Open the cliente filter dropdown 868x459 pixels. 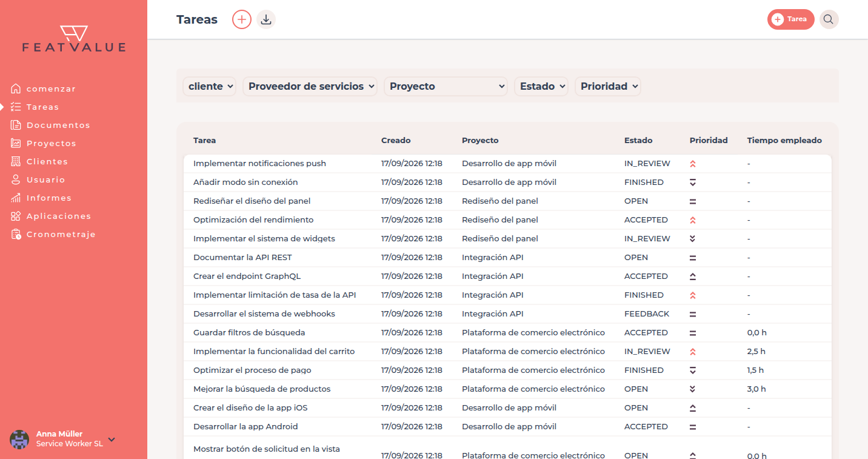point(210,86)
